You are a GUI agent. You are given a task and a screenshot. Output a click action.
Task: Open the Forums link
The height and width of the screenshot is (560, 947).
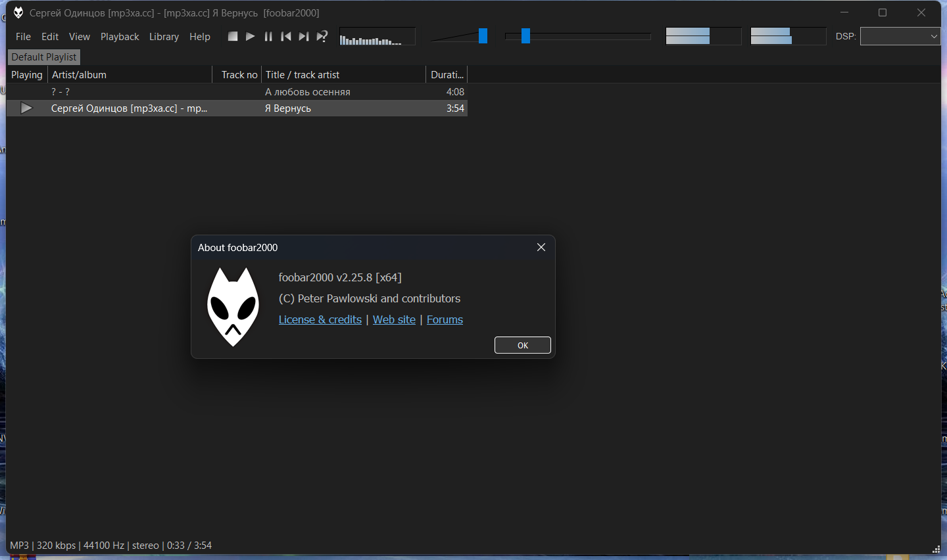445,319
